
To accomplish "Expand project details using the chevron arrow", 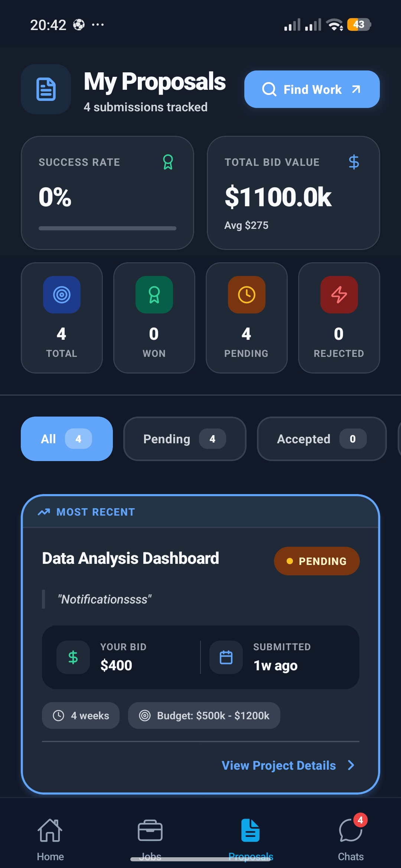I will [x=351, y=765].
